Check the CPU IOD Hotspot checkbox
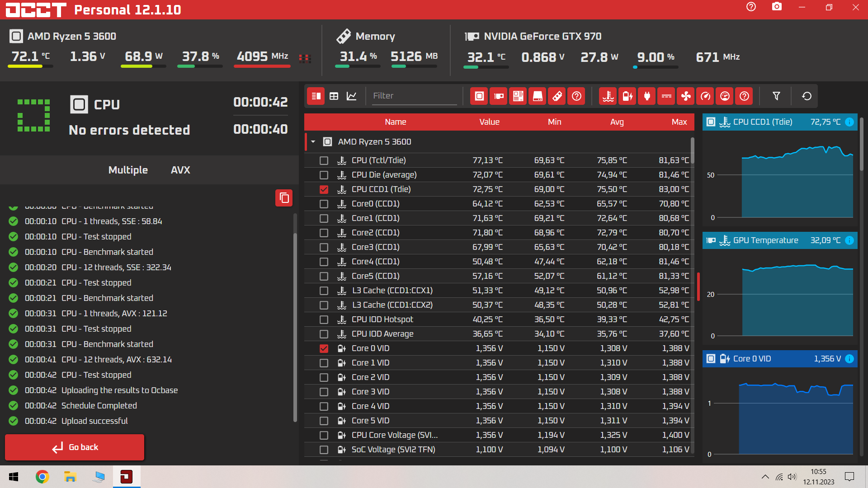Image resolution: width=868 pixels, height=488 pixels. click(x=324, y=319)
